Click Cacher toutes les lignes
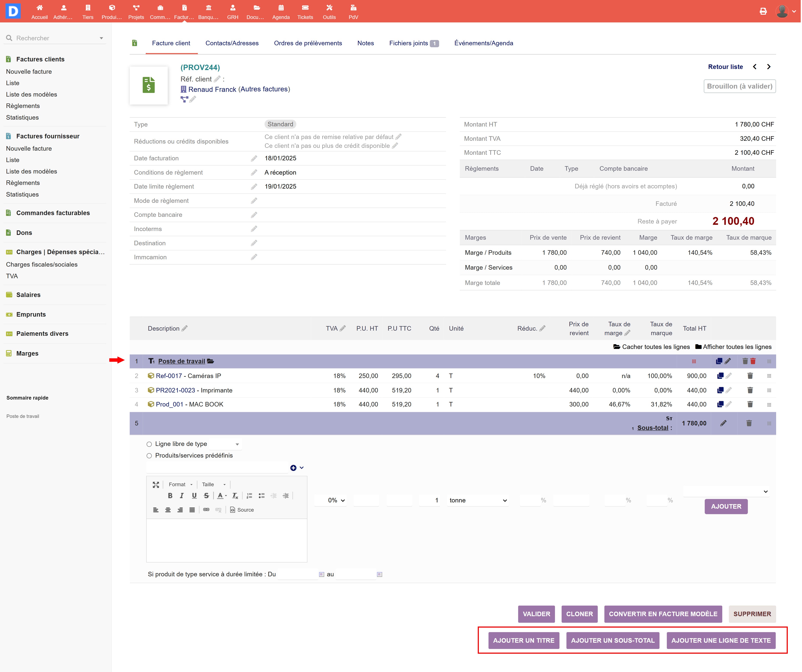The image size is (802, 672). coord(652,347)
